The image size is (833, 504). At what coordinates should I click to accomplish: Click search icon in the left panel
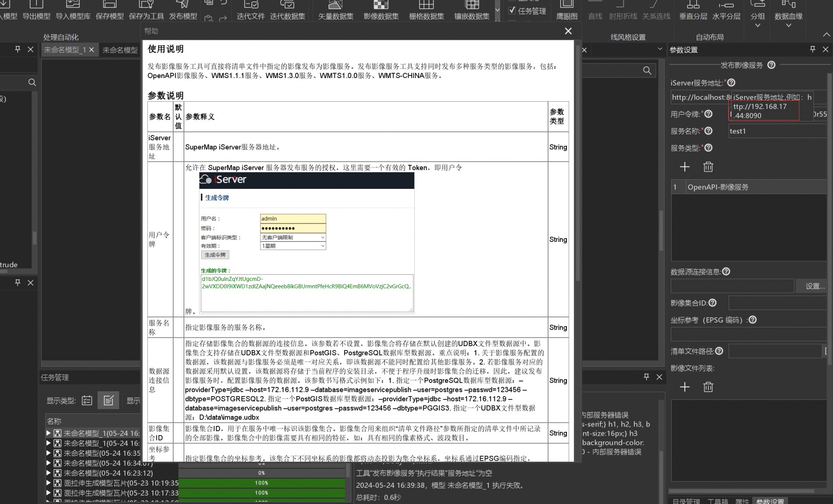tap(32, 82)
